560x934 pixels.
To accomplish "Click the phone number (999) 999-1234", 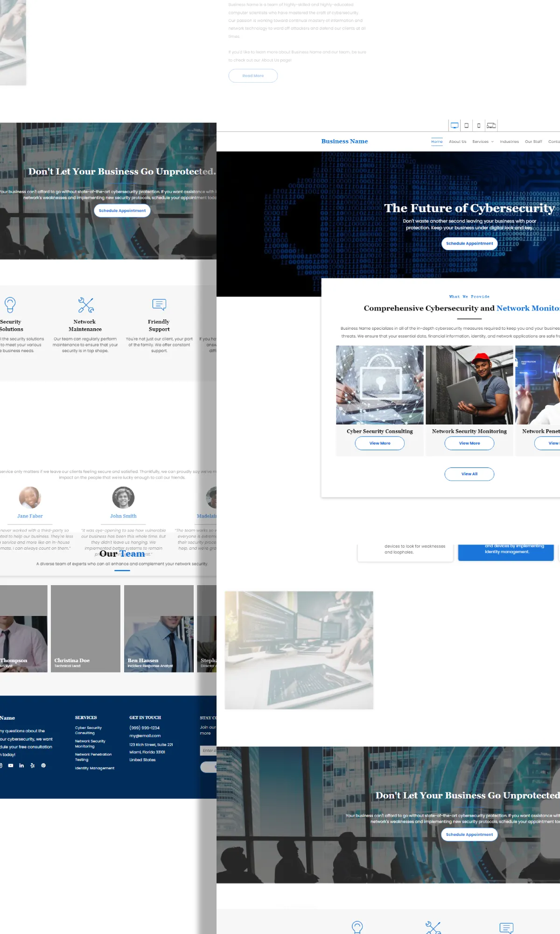I will 144,728.
